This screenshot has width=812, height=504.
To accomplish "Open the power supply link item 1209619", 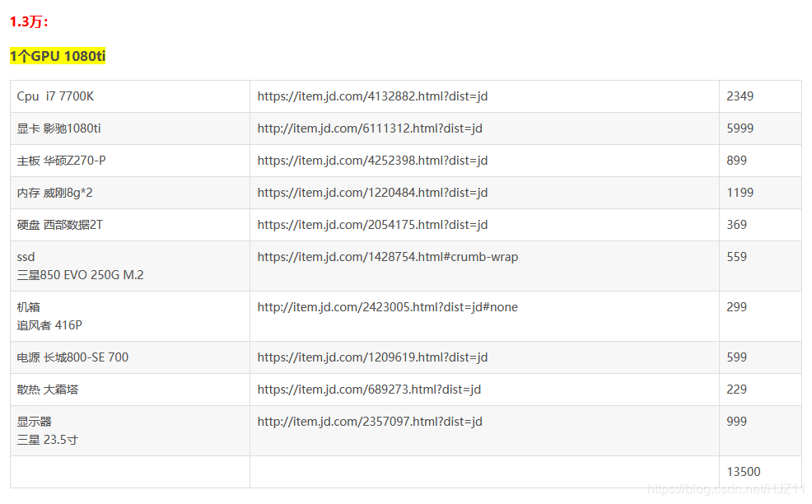I will coord(372,357).
